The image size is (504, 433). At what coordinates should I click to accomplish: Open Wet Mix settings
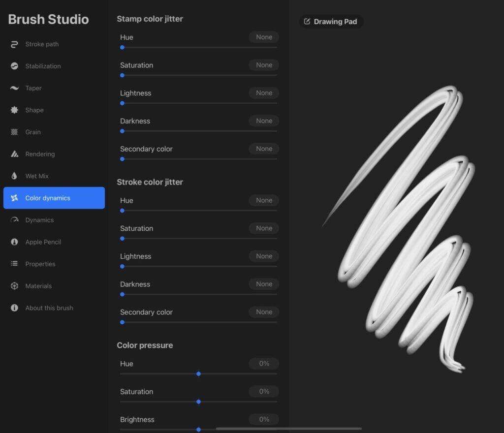tap(54, 176)
